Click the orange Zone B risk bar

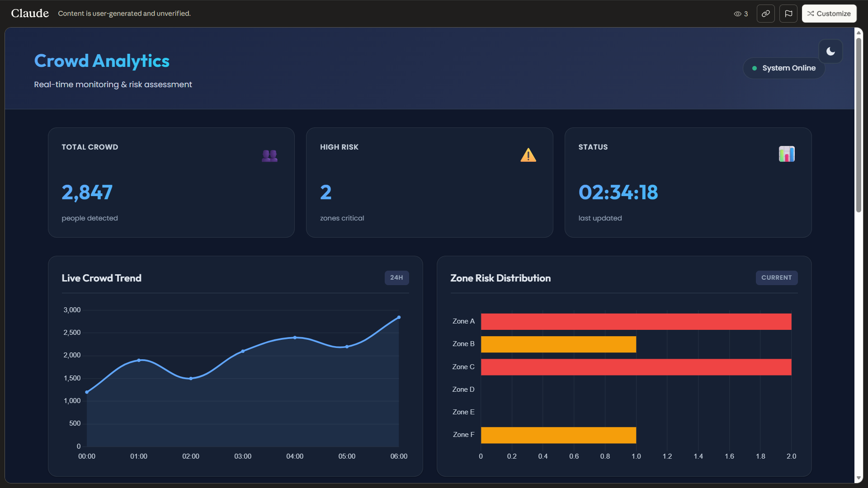click(558, 344)
